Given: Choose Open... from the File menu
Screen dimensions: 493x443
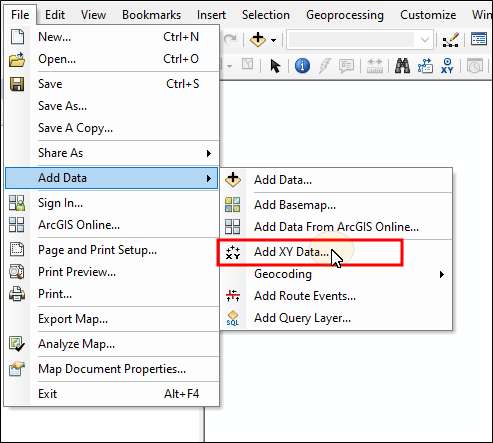Looking at the screenshot, I should point(112,59).
